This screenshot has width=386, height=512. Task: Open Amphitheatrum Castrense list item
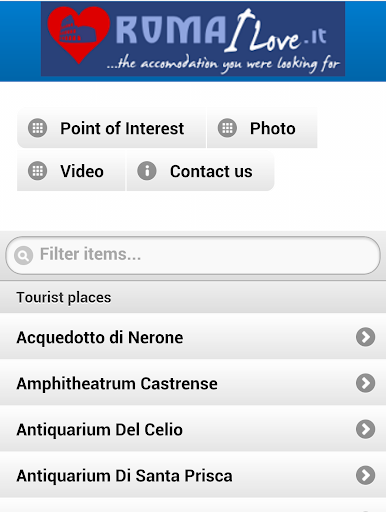193,383
